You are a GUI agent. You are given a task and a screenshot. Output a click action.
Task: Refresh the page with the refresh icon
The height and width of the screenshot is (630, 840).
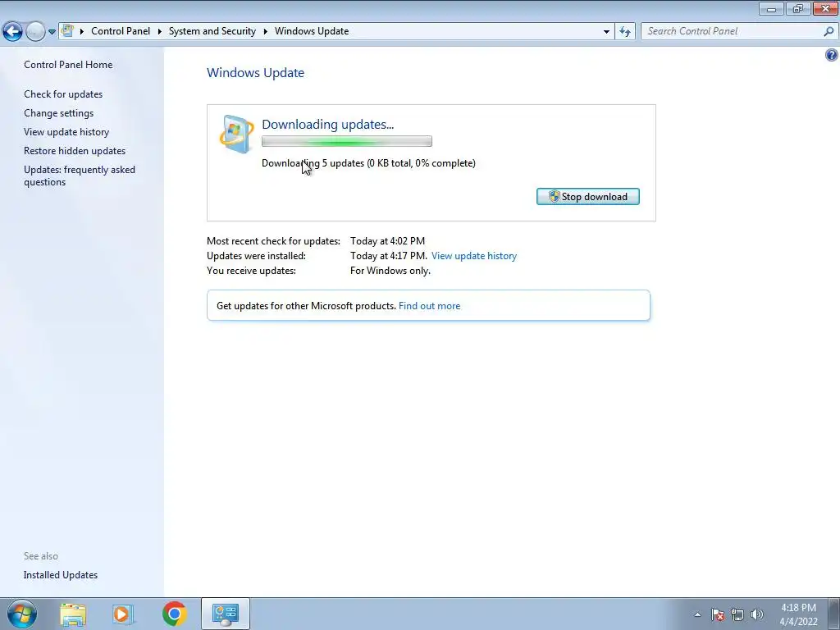[x=625, y=31]
